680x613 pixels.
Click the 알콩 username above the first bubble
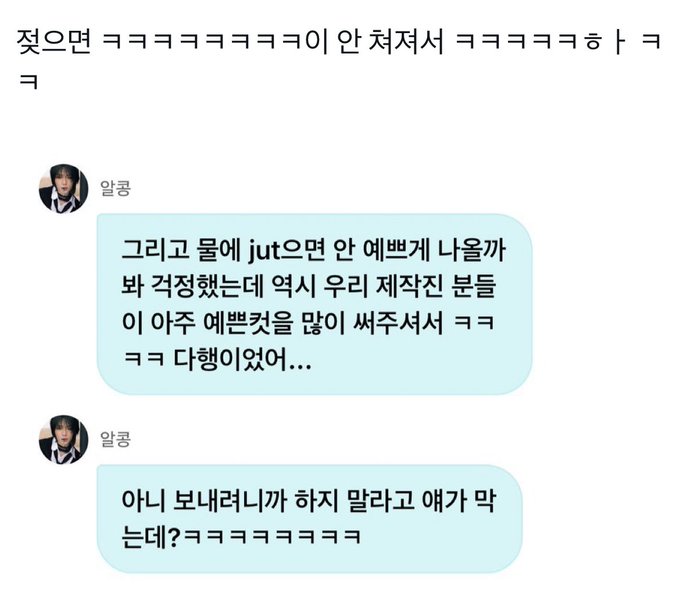click(115, 189)
